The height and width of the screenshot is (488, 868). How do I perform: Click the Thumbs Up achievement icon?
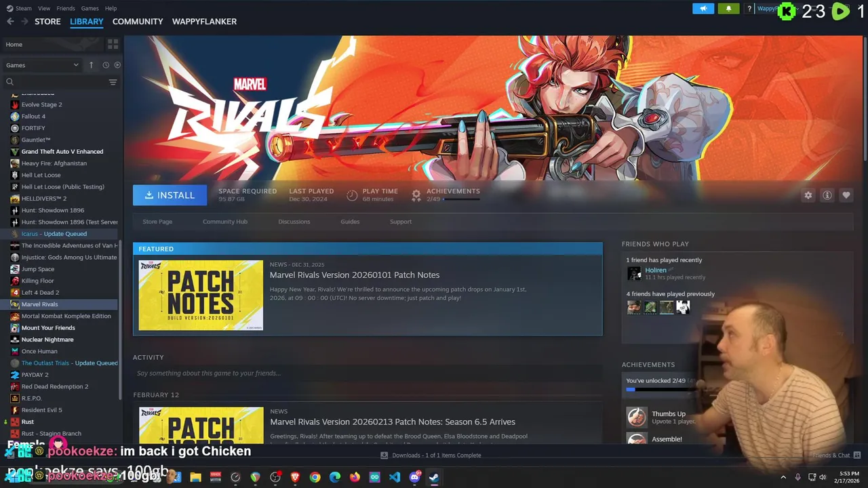pos(637,417)
